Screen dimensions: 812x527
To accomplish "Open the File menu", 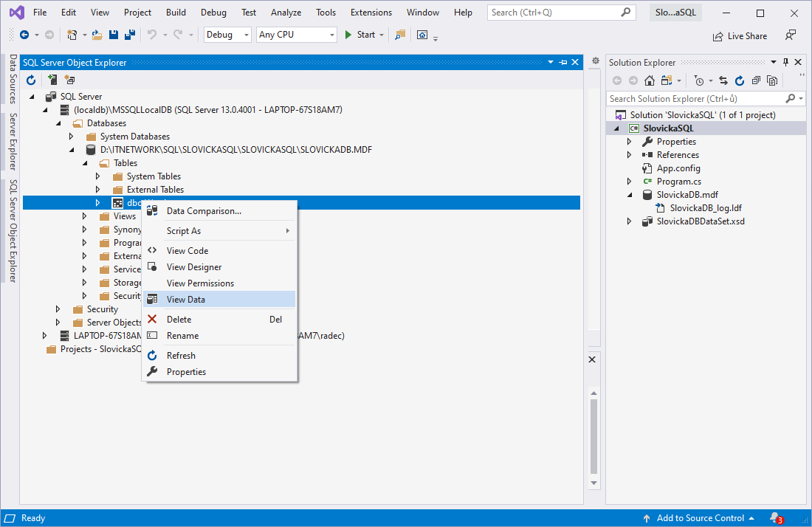I will (x=40, y=13).
